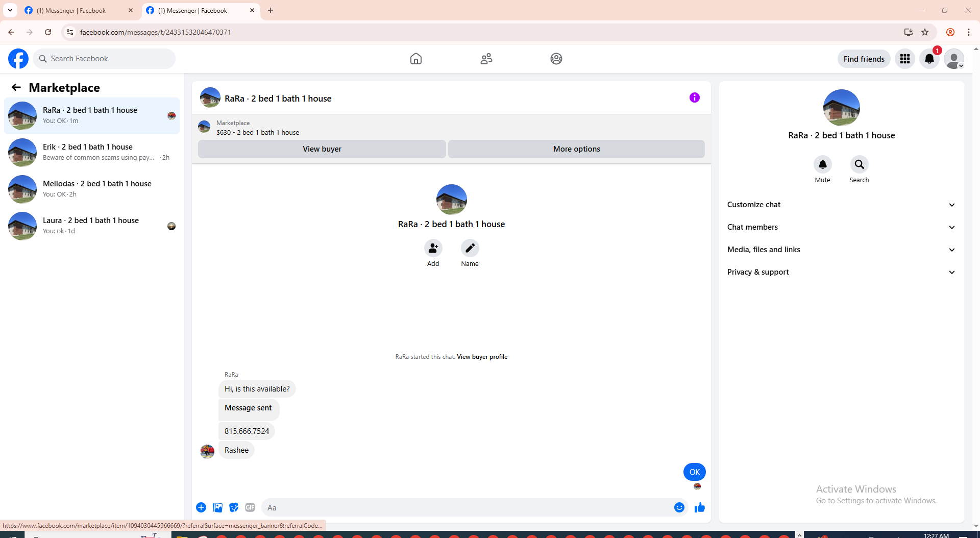Reload the page

(48, 32)
